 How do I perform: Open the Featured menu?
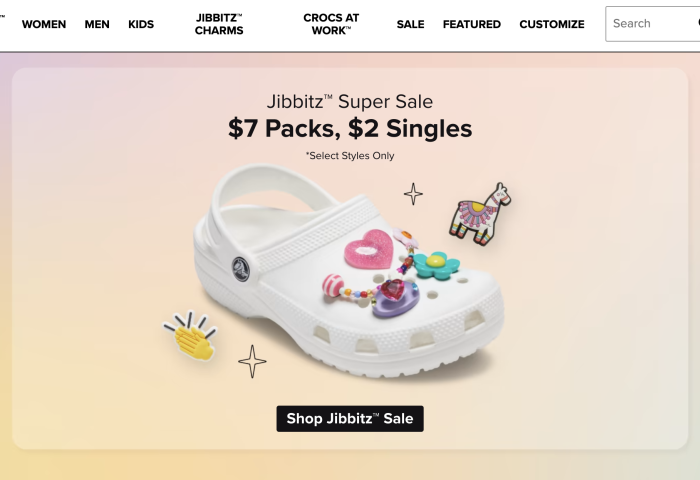pos(472,24)
